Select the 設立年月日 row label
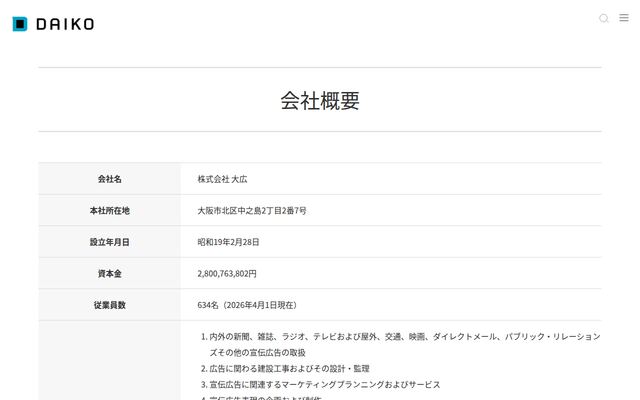 point(109,242)
